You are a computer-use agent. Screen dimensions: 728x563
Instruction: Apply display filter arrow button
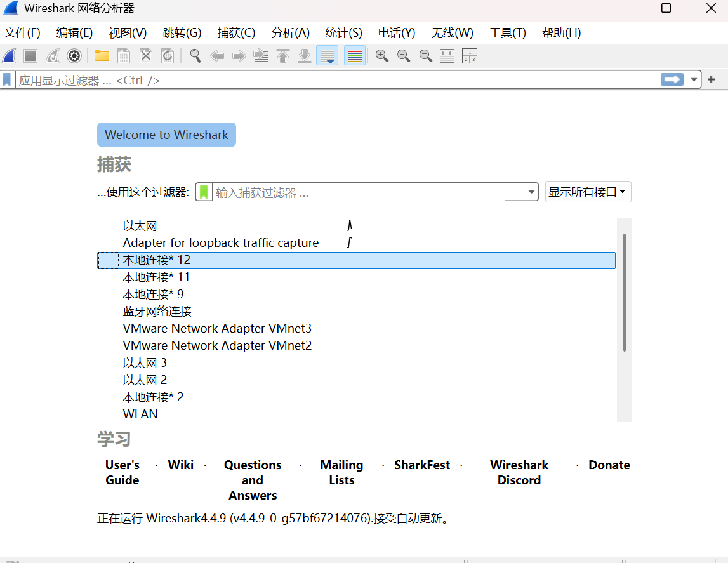pos(672,80)
